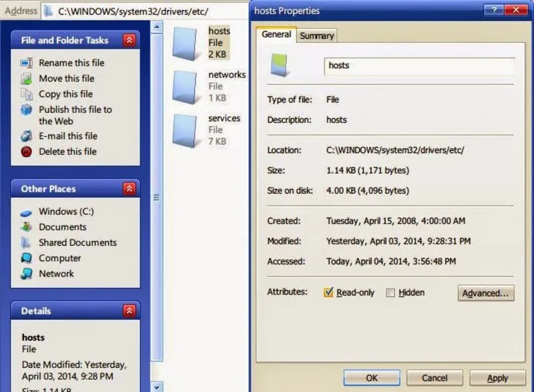Click the networks file name text
This screenshot has height=392, width=534.
coord(227,75)
